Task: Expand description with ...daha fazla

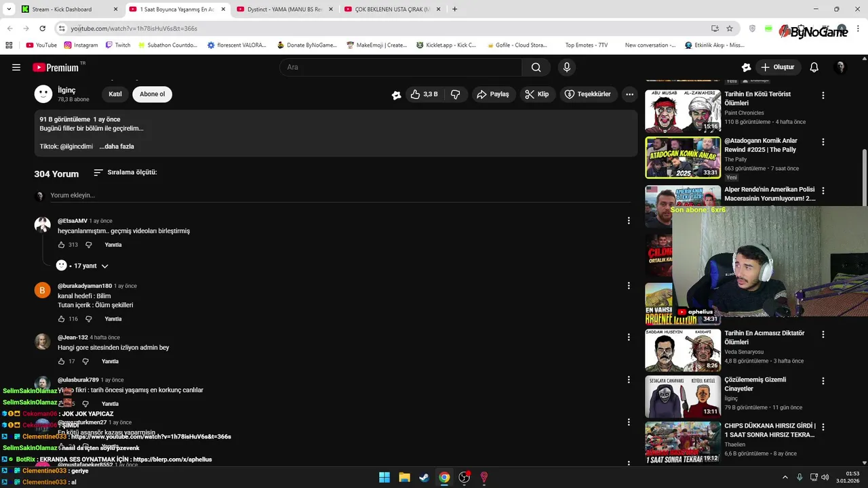Action: pos(117,146)
